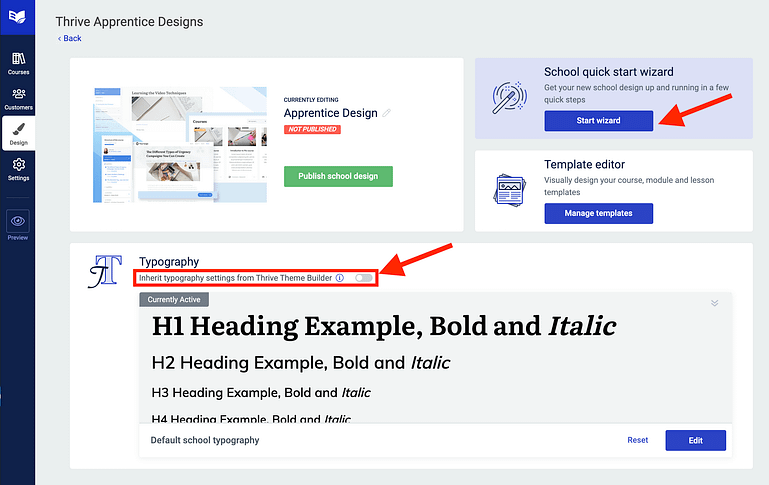Click Publish school design button
Screen dimensions: 769x485
point(338,176)
